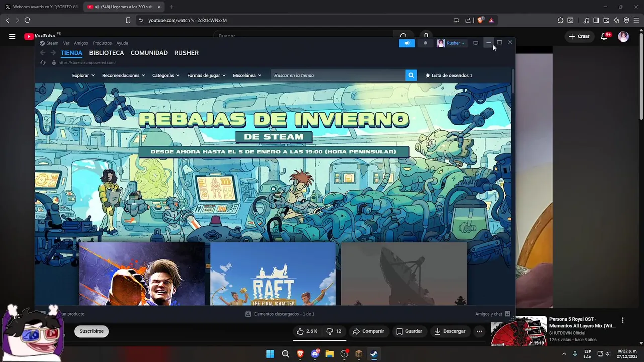
Task: Toggle the browser sidebar panel
Action: click(596, 20)
